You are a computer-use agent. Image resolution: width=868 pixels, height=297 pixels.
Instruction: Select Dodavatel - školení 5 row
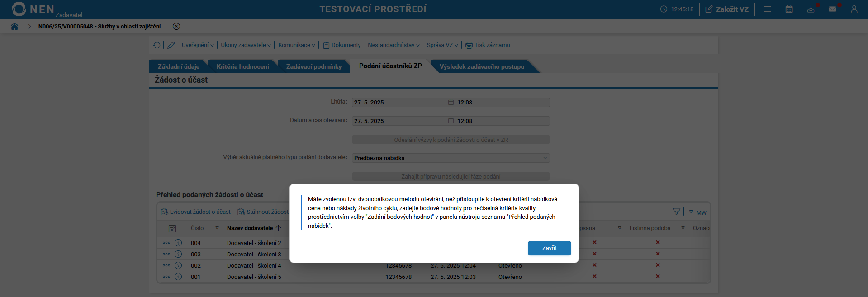[254, 277]
